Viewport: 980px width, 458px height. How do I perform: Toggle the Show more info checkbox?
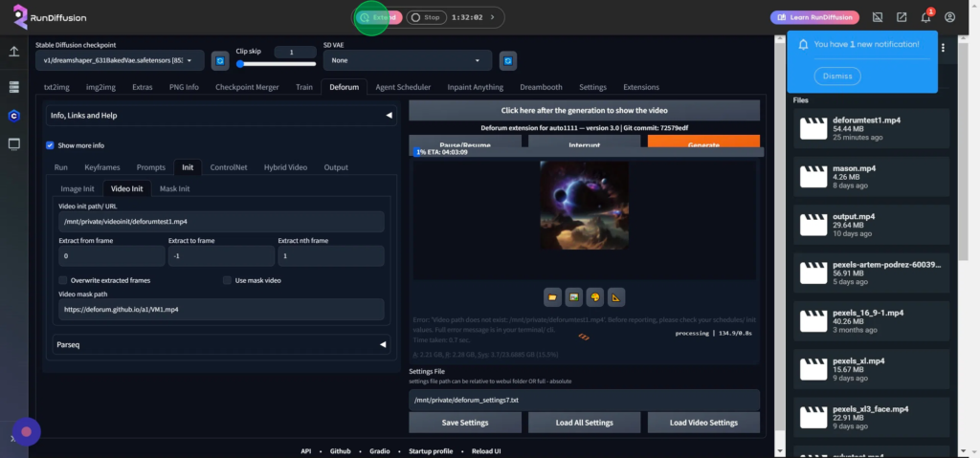pyautogui.click(x=50, y=145)
